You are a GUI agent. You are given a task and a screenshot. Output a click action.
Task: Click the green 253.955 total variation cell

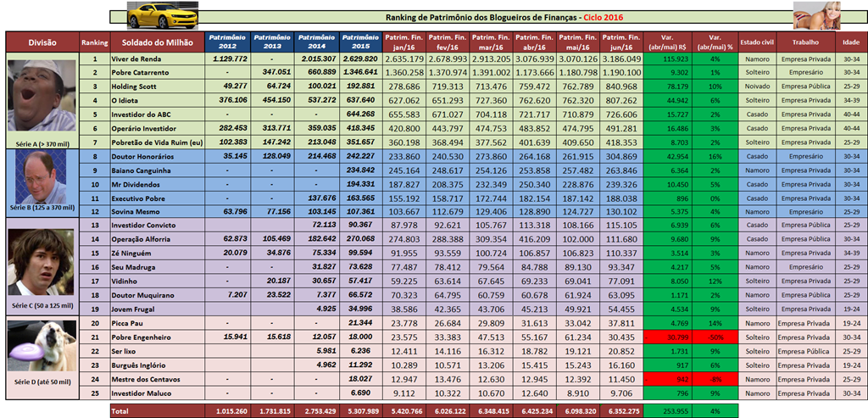coord(668,411)
